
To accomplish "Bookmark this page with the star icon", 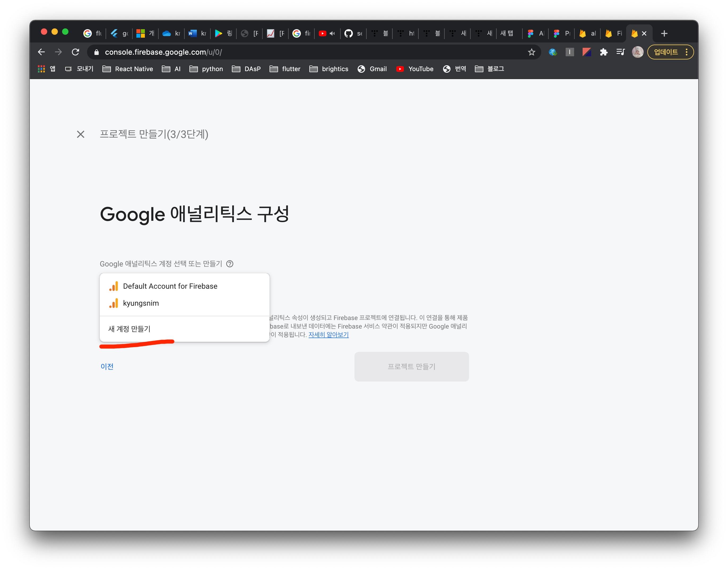I will coord(531,52).
